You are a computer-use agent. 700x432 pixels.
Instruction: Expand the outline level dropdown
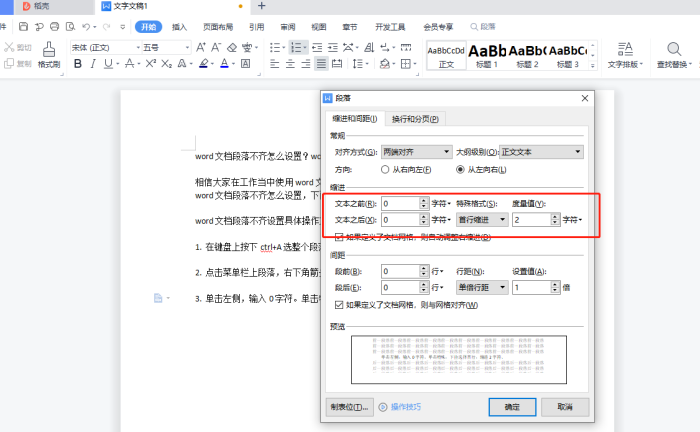(x=541, y=152)
